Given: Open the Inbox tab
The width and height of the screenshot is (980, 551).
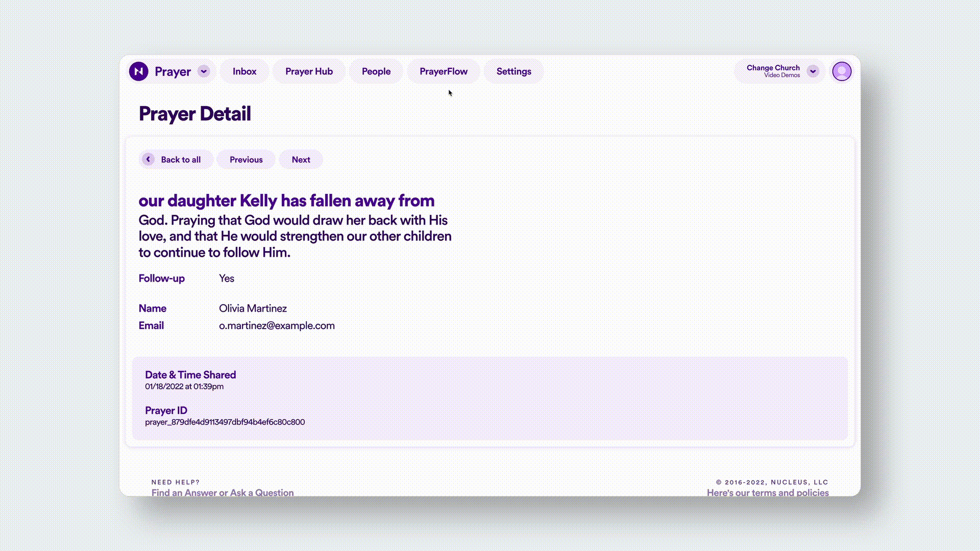Looking at the screenshot, I should [x=244, y=71].
